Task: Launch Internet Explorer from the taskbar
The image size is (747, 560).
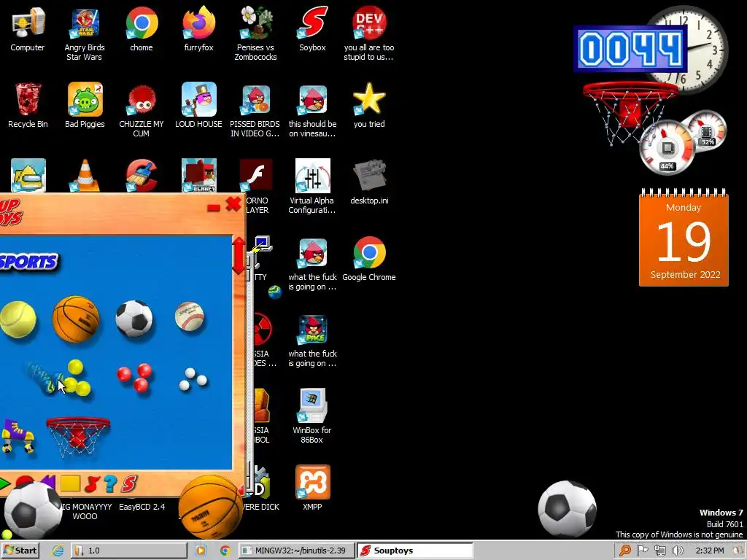Action: [x=58, y=551]
